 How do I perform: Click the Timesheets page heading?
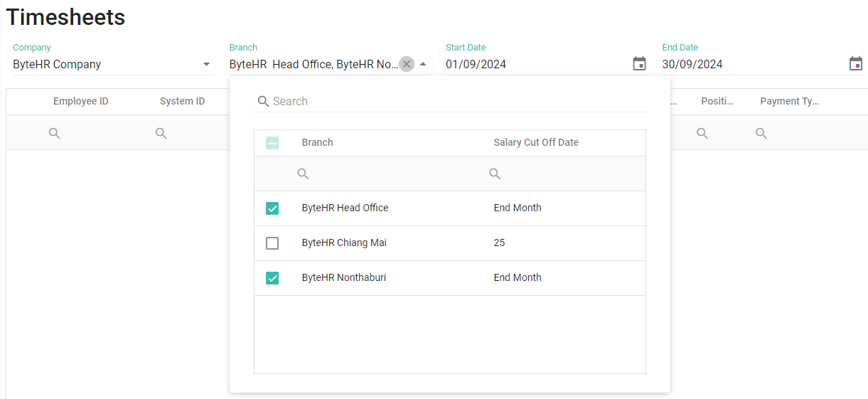point(65,17)
